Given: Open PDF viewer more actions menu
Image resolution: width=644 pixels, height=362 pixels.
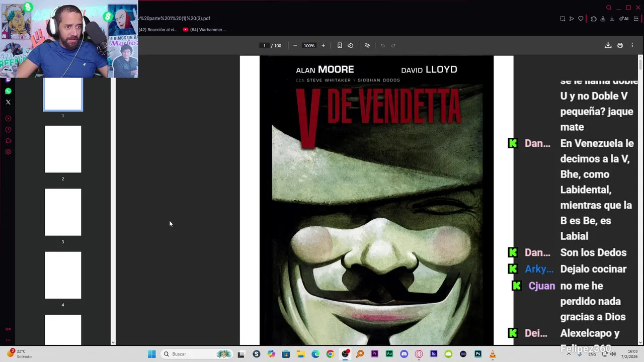Looking at the screenshot, I should 632,45.
